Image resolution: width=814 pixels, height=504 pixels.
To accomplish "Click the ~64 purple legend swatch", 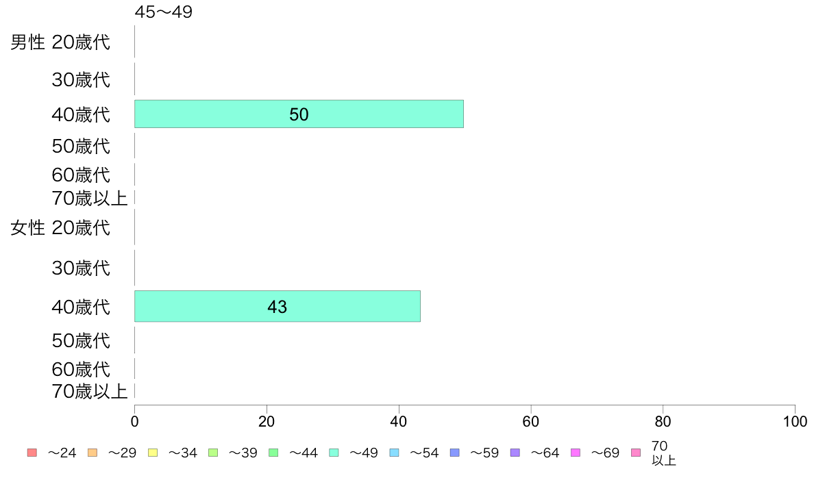I will pos(515,453).
